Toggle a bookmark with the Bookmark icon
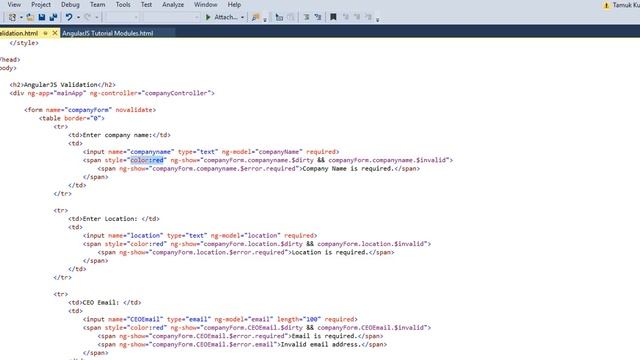The width and height of the screenshot is (640, 360). coord(333,17)
